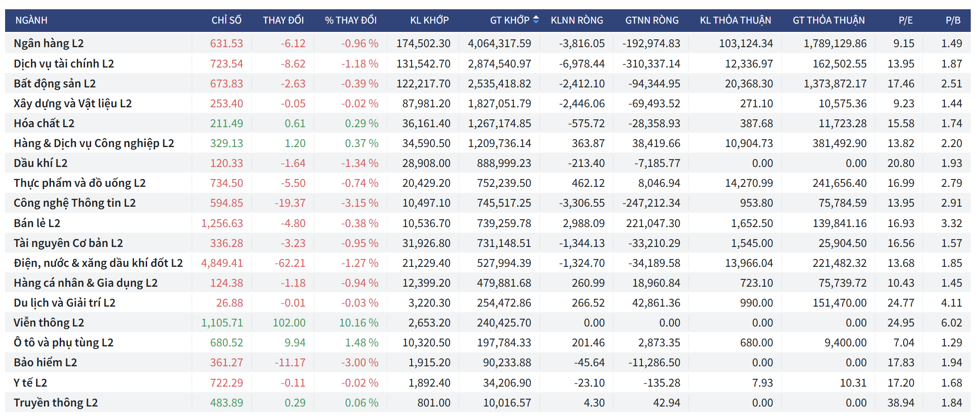
Task: Click the KL KHỚP column header
Action: (429, 20)
